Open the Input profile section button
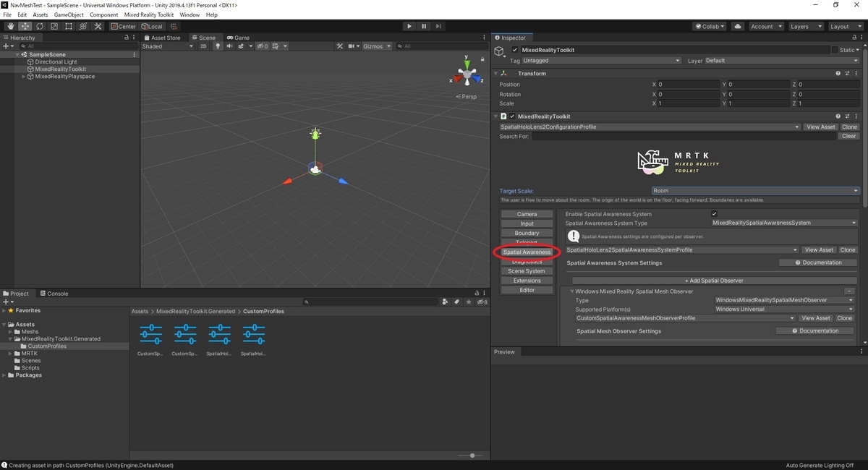 (527, 223)
